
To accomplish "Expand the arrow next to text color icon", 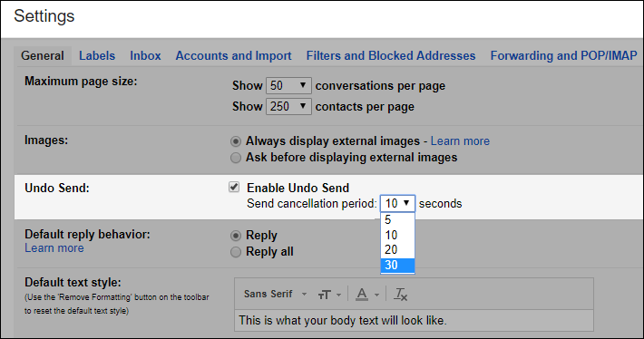I will (376, 295).
